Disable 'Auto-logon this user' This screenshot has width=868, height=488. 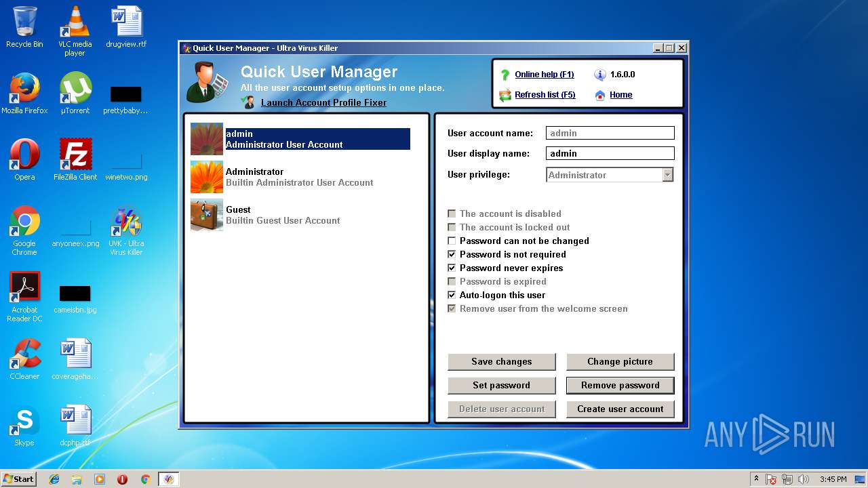[452, 295]
